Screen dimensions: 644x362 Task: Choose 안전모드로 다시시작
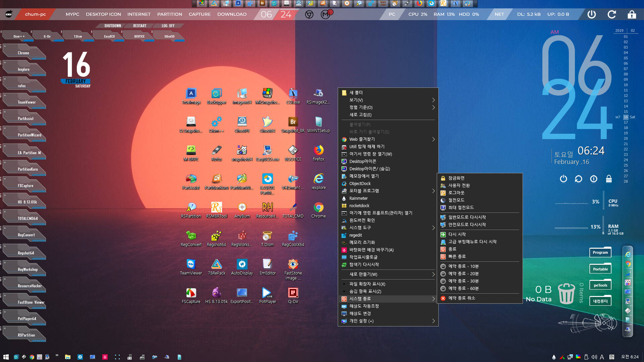pyautogui.click(x=480, y=225)
